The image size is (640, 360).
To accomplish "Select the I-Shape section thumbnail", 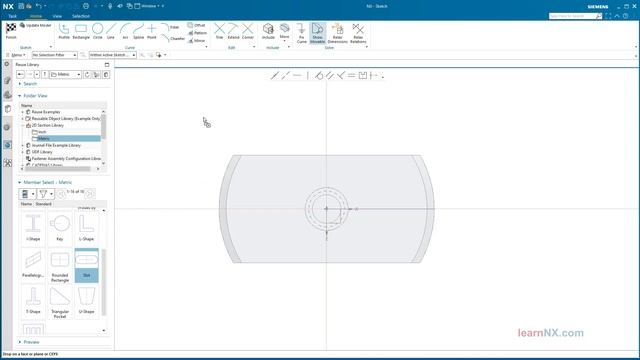I will tap(33, 227).
